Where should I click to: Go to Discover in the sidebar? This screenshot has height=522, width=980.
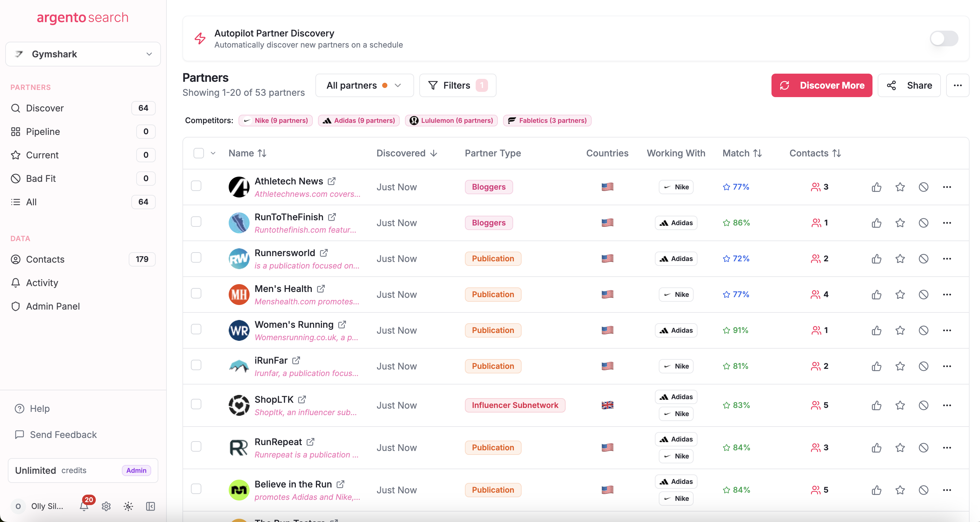[x=83, y=108]
